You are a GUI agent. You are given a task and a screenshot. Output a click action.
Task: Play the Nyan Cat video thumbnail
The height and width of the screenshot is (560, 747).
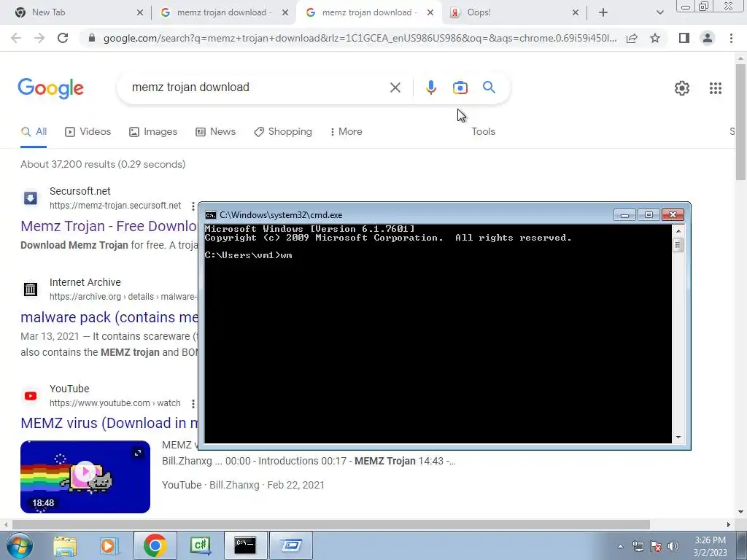tap(85, 477)
